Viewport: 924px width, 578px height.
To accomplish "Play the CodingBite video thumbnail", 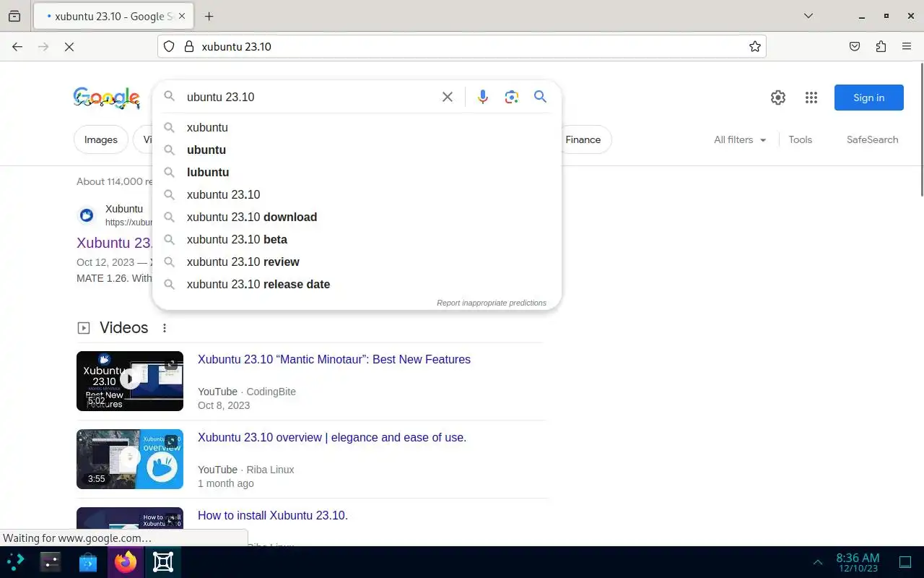I will [130, 381].
